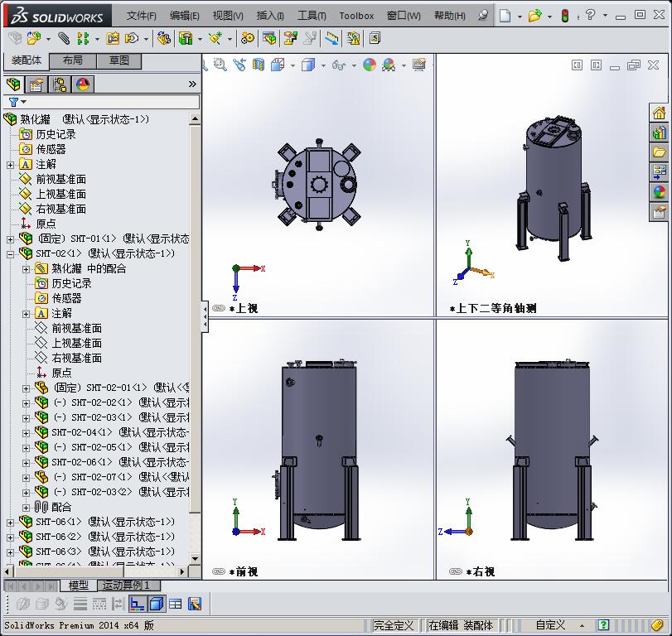Switch to the 草图 tab
This screenshot has width=672, height=636.
(x=119, y=60)
